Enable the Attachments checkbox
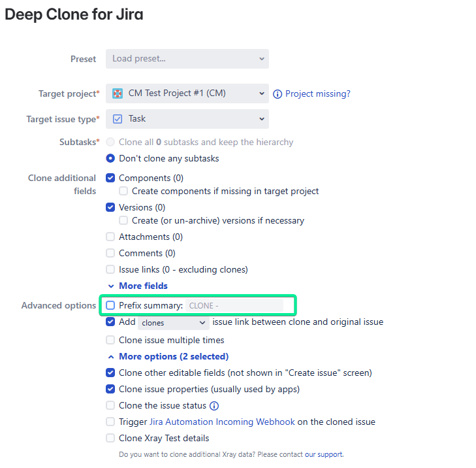 point(110,237)
